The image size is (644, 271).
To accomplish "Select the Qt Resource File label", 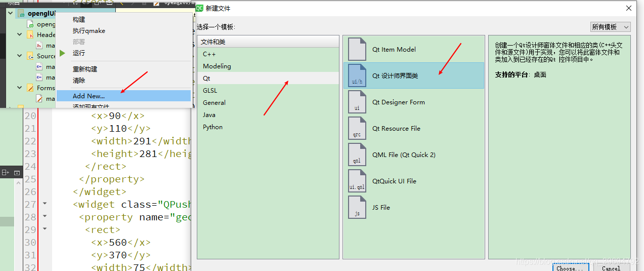I will (396, 128).
